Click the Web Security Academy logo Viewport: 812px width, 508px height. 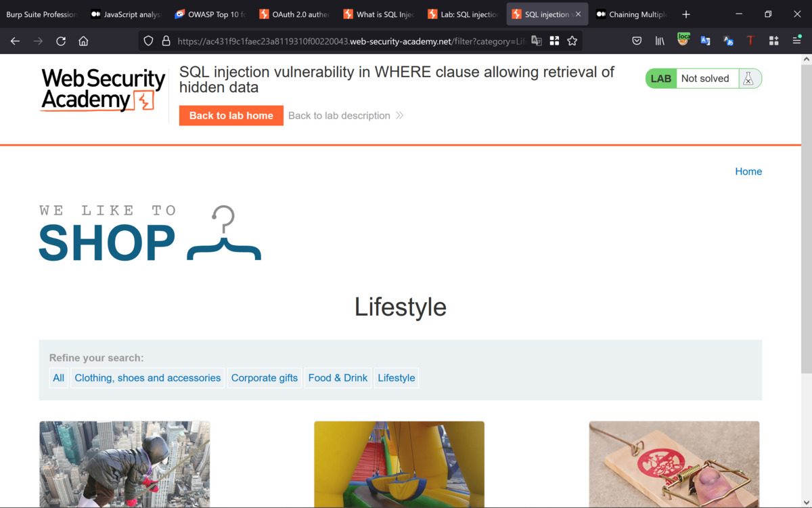[103, 89]
